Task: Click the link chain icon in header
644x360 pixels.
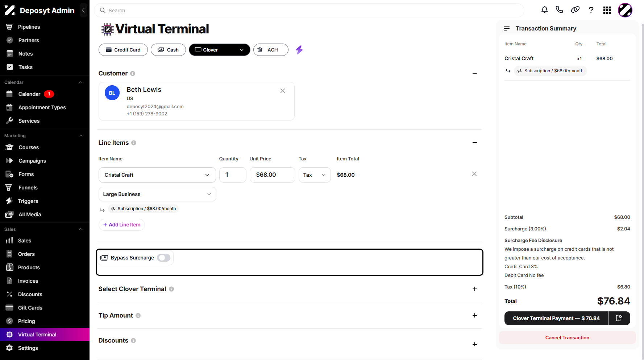Action: (x=575, y=10)
